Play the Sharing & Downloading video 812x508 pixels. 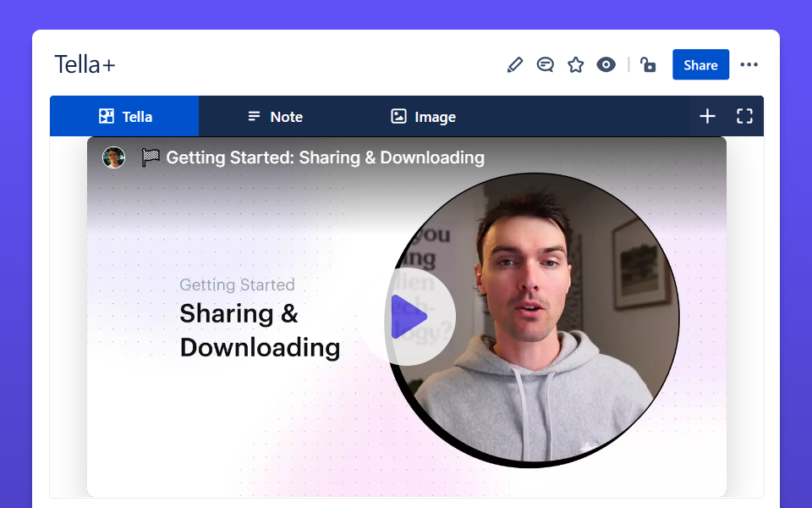pyautogui.click(x=408, y=317)
